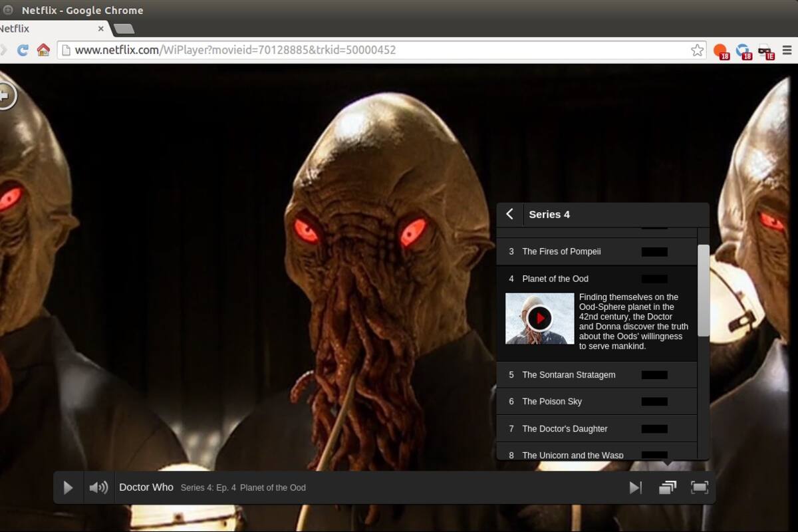
Task: Click the back arrow on the video
Action: 5,95
